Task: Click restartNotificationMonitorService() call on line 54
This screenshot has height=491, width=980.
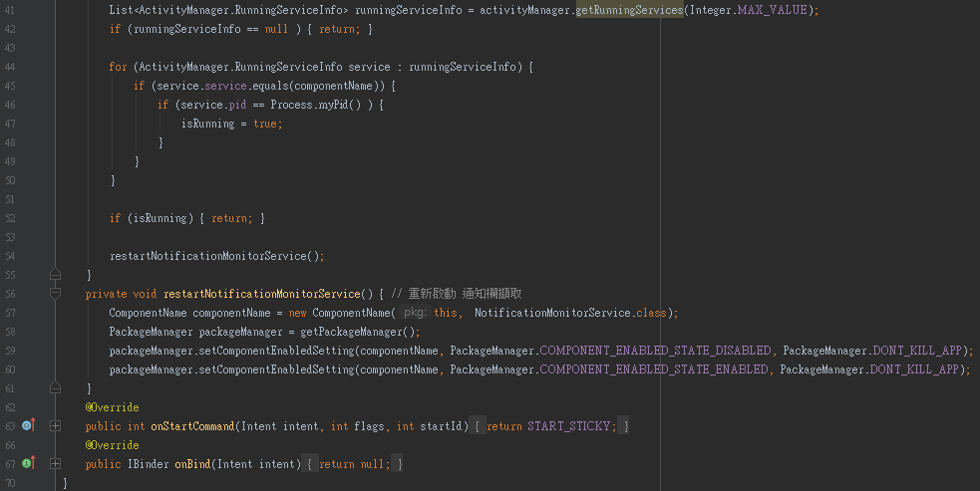Action: tap(216, 256)
